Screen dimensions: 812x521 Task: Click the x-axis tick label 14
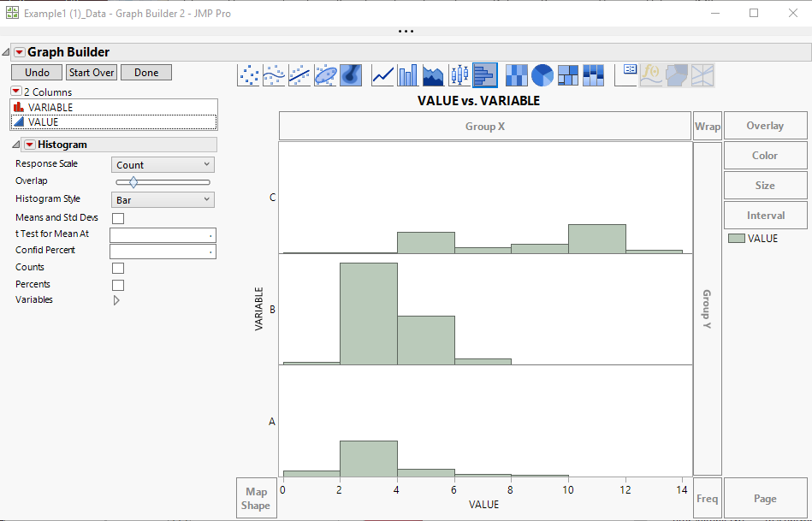(x=682, y=489)
